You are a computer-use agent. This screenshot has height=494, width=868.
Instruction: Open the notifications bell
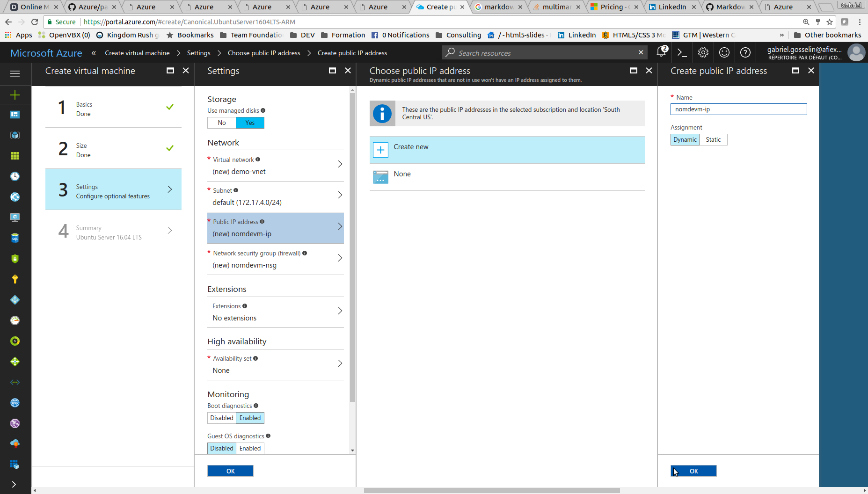[661, 52]
